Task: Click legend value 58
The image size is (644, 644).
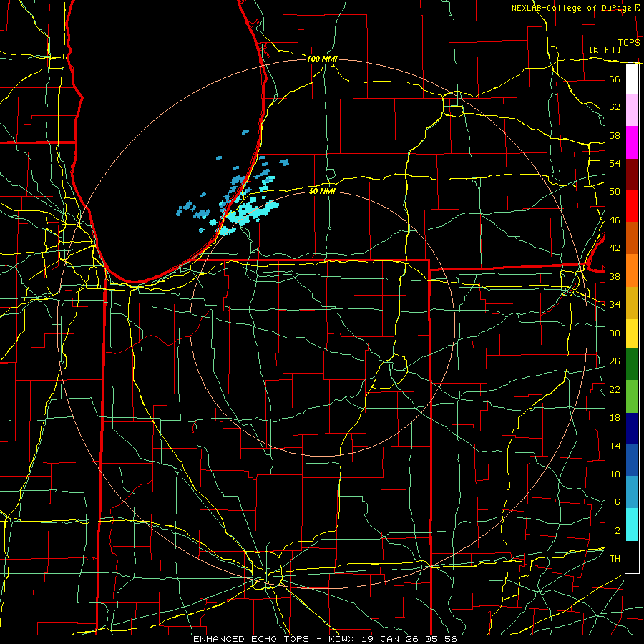Action: point(615,135)
